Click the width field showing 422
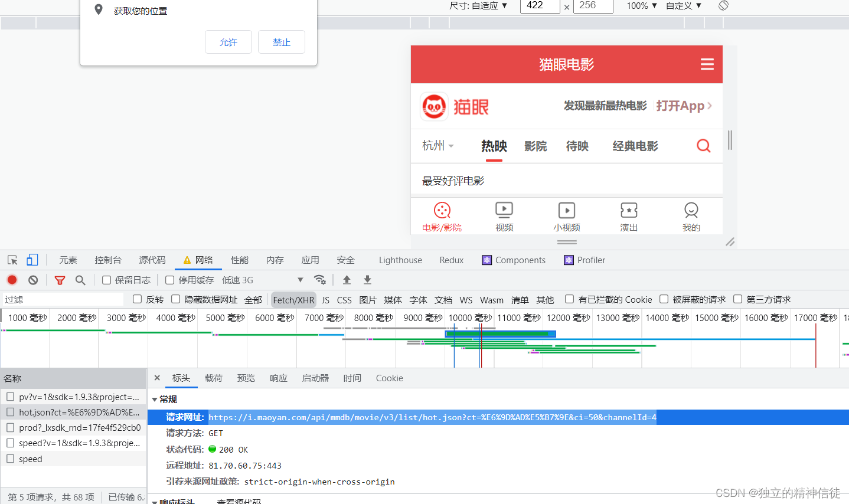This screenshot has height=504, width=849. (540, 6)
